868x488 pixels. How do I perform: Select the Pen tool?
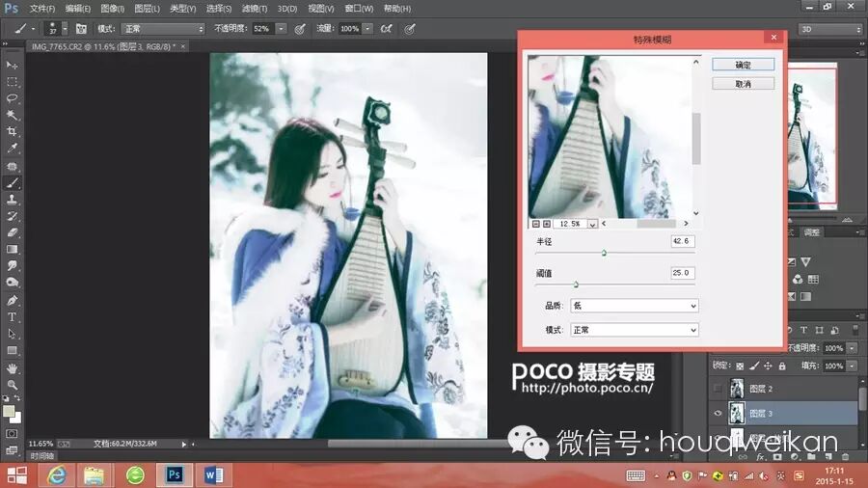click(12, 301)
